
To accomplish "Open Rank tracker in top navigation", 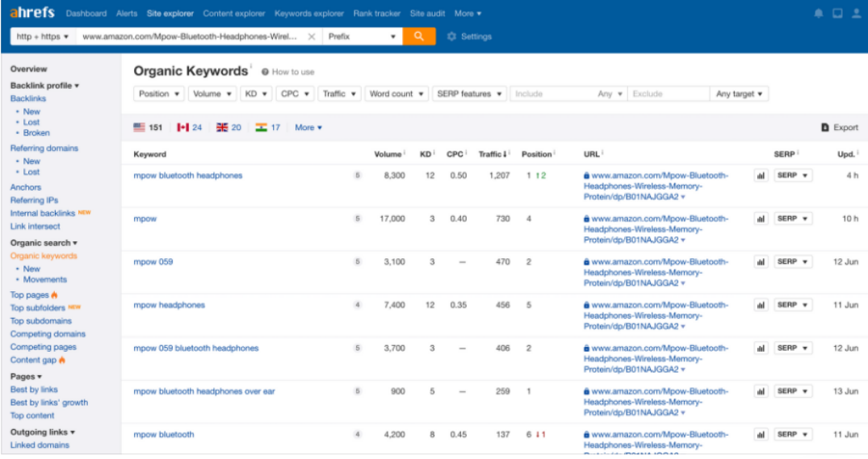I will coord(377,13).
